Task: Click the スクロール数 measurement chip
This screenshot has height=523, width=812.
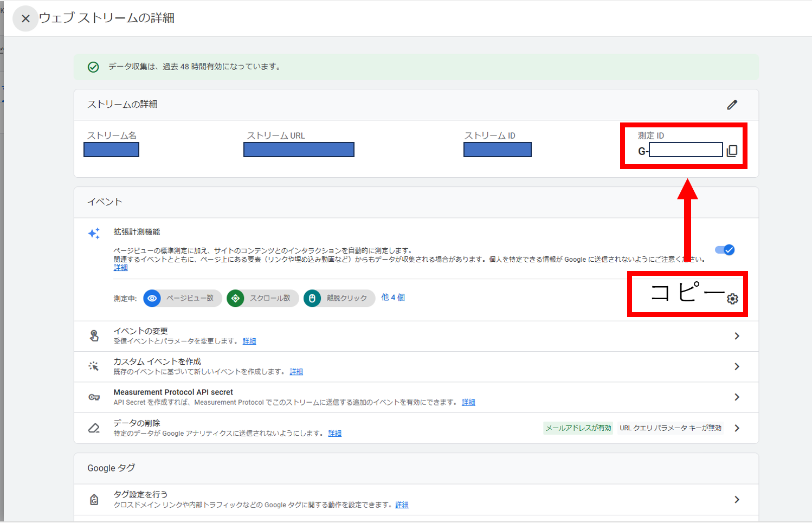Action: coord(263,298)
